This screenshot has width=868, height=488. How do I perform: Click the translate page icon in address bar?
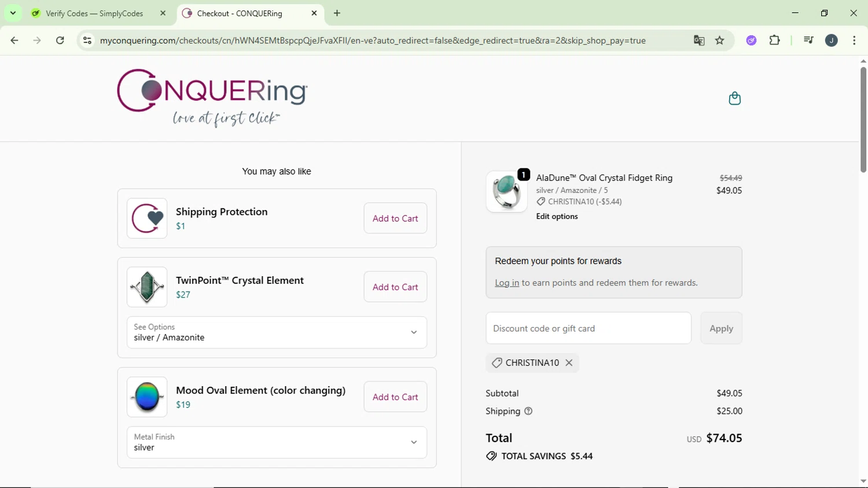click(699, 41)
